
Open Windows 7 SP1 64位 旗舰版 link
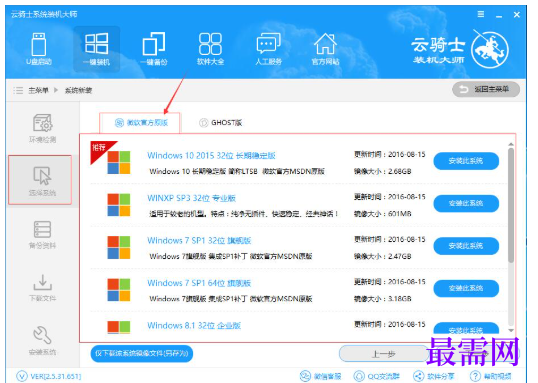[x=199, y=283]
